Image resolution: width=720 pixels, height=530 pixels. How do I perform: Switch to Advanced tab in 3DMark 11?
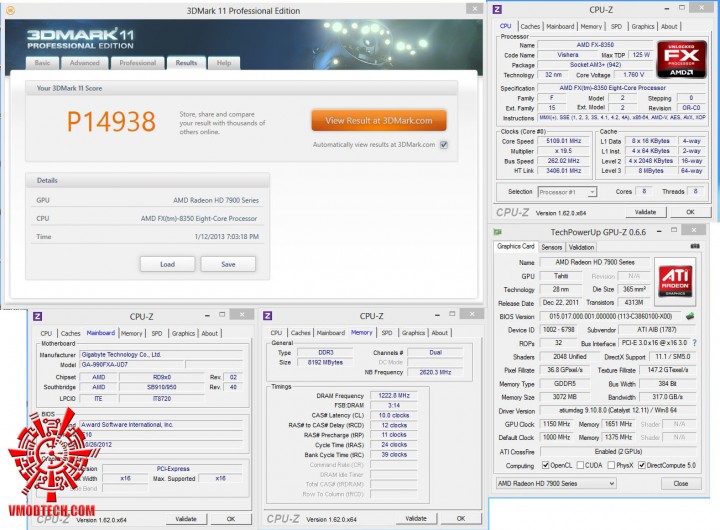click(x=84, y=63)
